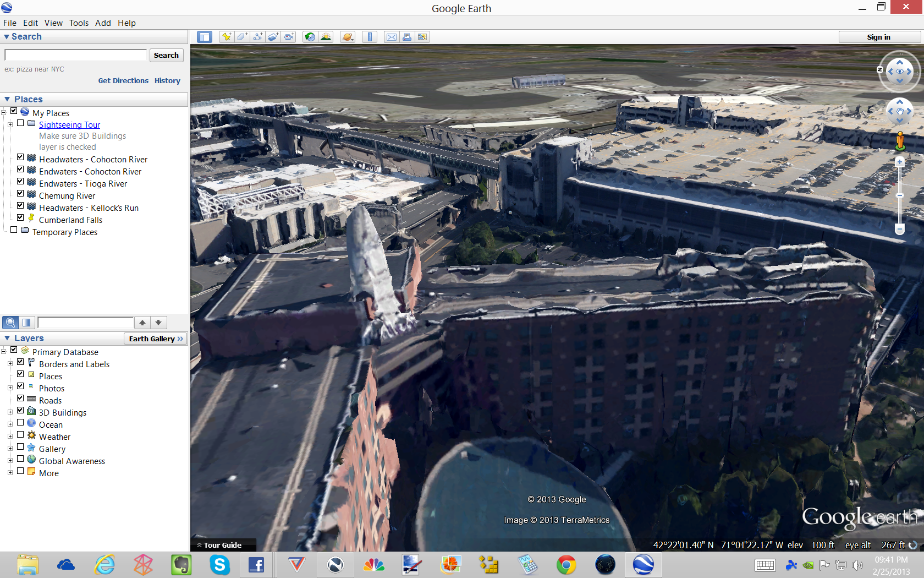Image resolution: width=924 pixels, height=578 pixels.
Task: Enable the Ocean layer checkbox
Action: tap(20, 423)
